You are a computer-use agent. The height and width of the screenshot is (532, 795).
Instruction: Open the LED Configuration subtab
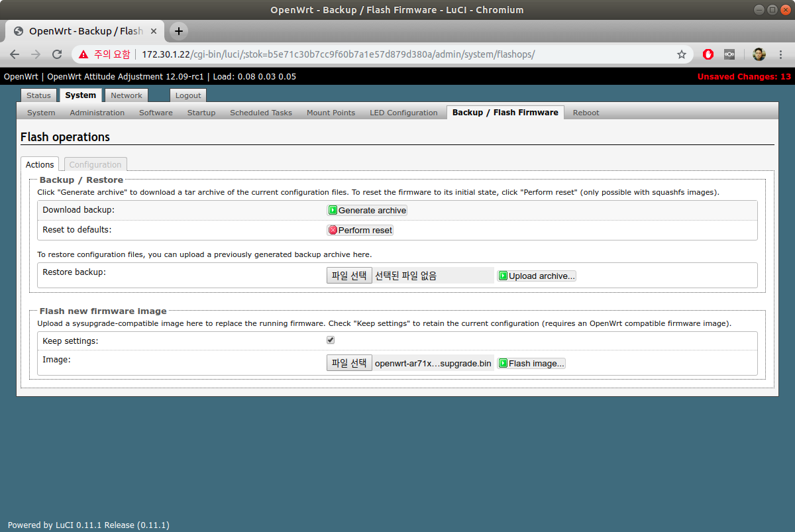pos(403,113)
